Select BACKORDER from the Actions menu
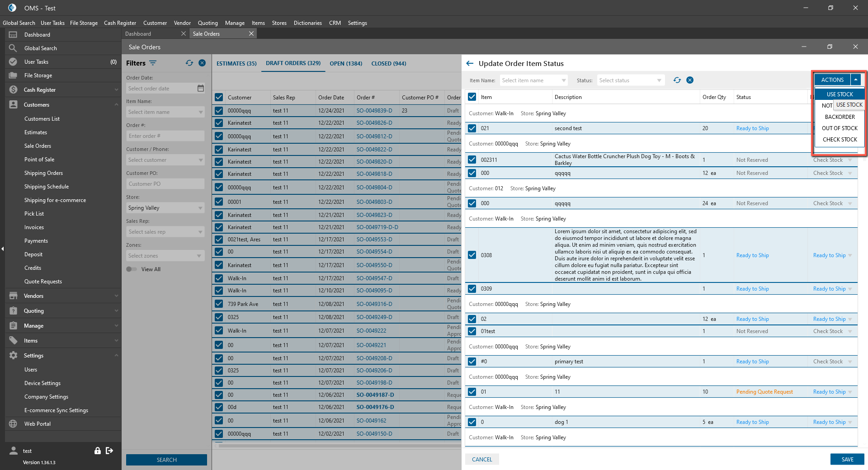The image size is (868, 470). coord(840,117)
